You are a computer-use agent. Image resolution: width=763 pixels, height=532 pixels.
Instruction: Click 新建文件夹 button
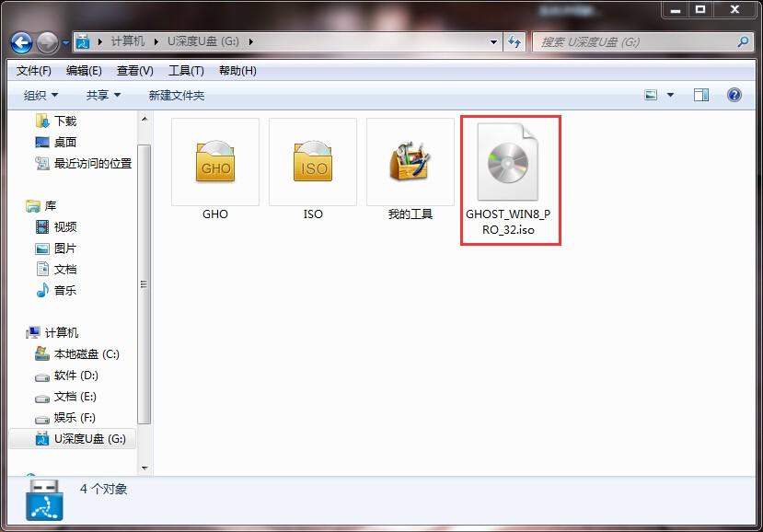tap(176, 95)
